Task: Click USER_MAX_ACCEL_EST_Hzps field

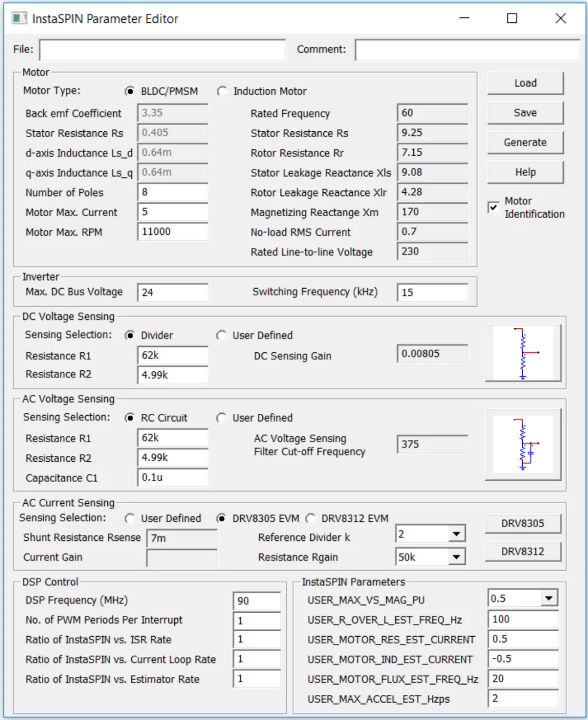Action: (x=523, y=698)
